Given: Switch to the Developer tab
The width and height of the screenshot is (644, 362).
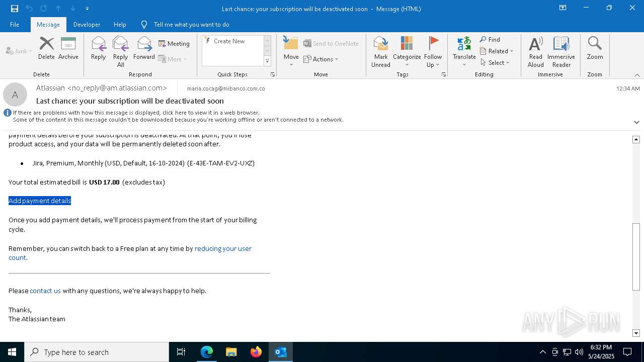Looking at the screenshot, I should point(87,24).
